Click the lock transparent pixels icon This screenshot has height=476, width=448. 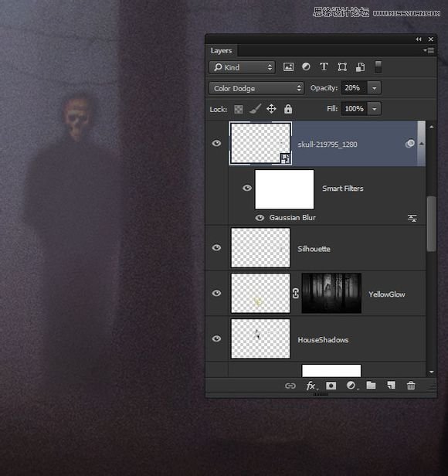[239, 109]
